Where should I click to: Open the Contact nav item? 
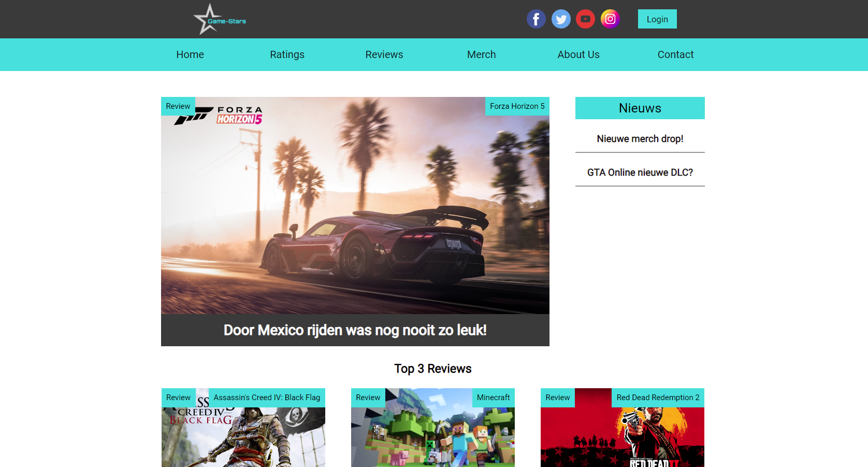click(675, 54)
